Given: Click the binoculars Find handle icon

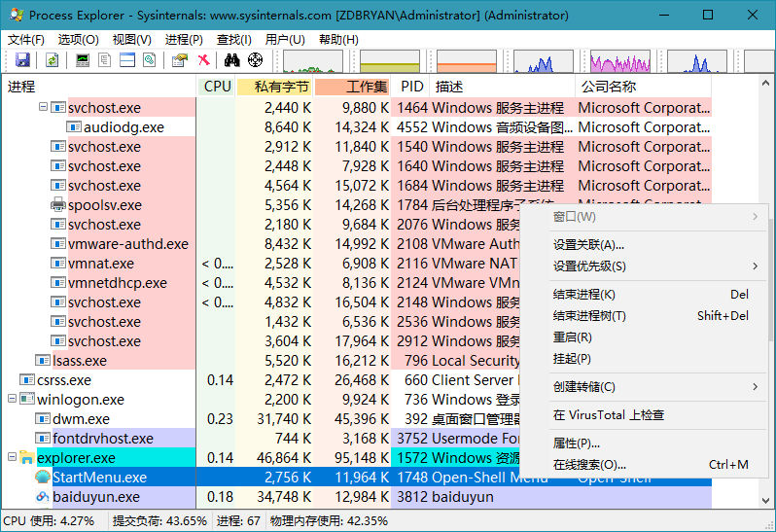Looking at the screenshot, I should (x=231, y=60).
